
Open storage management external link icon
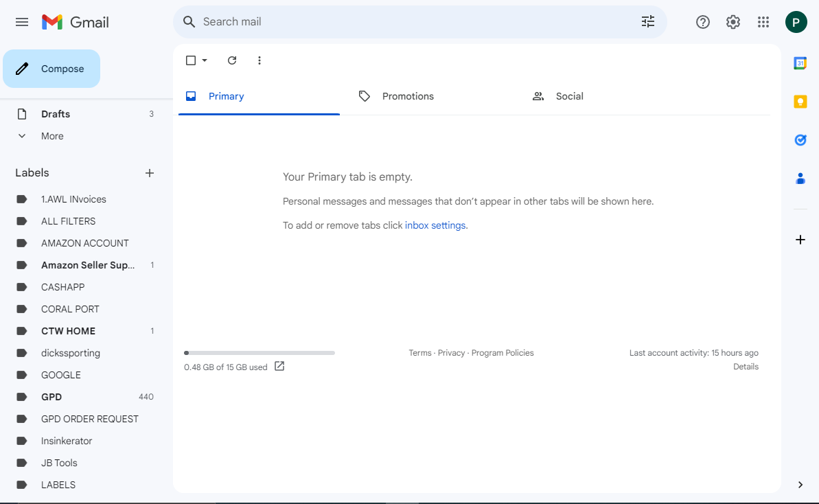tap(279, 366)
